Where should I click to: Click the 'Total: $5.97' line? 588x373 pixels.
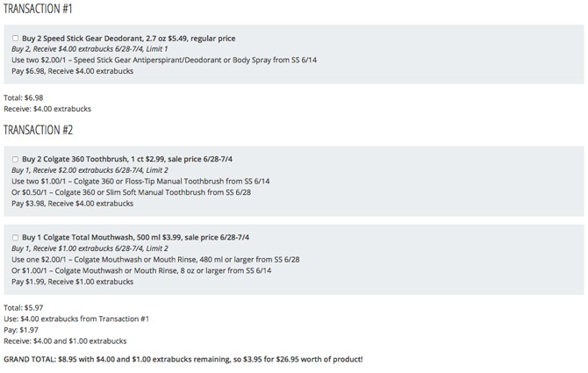24,308
